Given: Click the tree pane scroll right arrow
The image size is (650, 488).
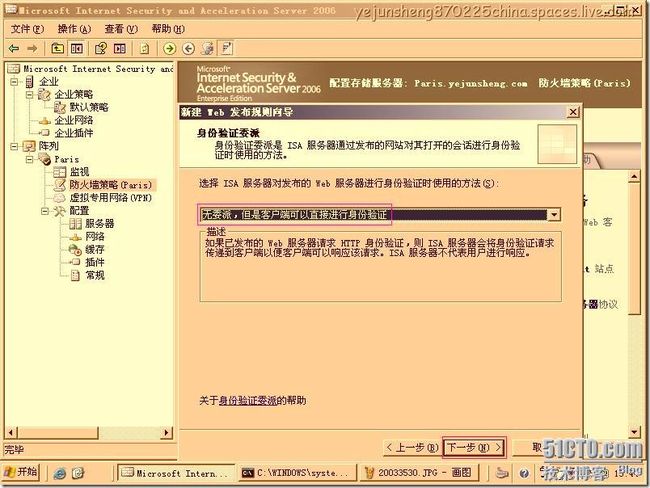Looking at the screenshot, I should point(167,433).
